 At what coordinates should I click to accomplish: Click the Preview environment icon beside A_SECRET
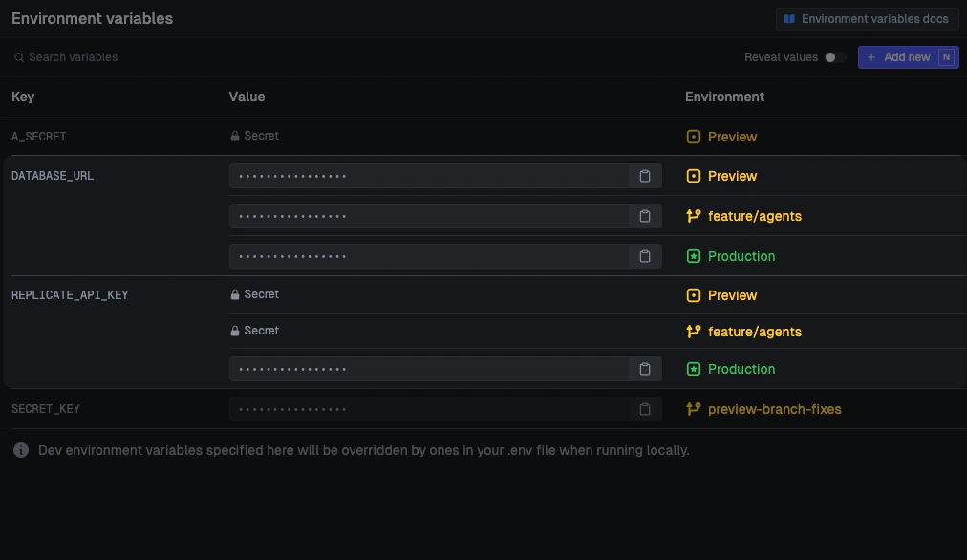click(693, 137)
